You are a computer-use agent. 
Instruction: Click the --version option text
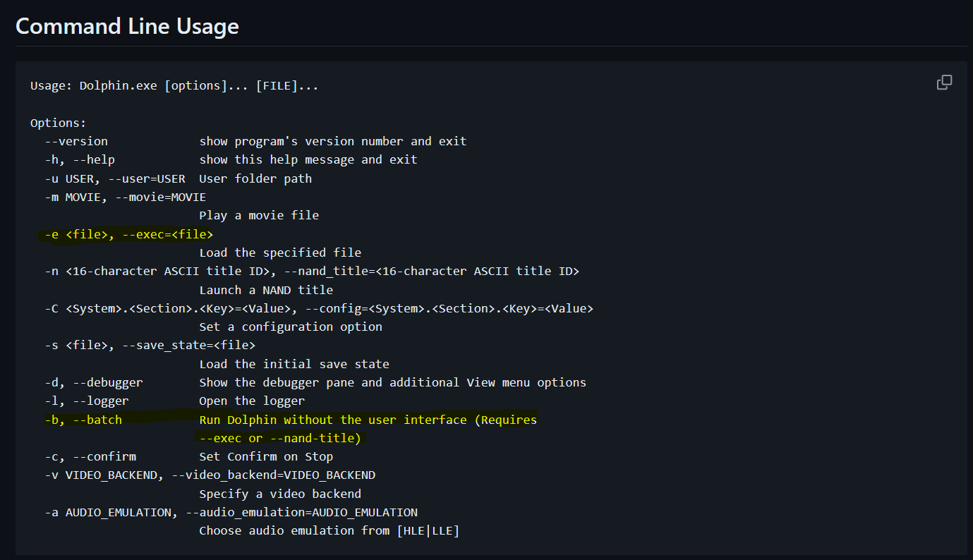click(76, 141)
